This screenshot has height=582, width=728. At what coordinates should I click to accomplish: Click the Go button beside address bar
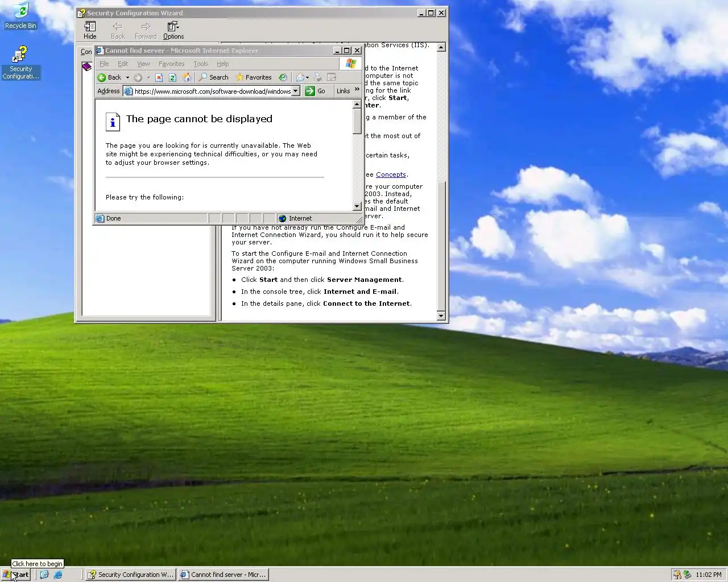point(315,91)
